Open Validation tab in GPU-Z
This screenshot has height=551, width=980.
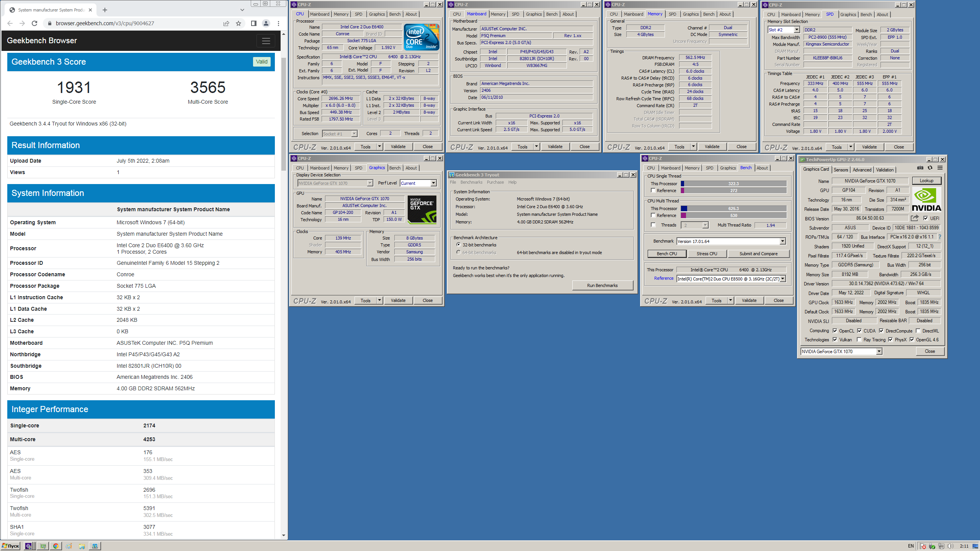[x=885, y=170]
